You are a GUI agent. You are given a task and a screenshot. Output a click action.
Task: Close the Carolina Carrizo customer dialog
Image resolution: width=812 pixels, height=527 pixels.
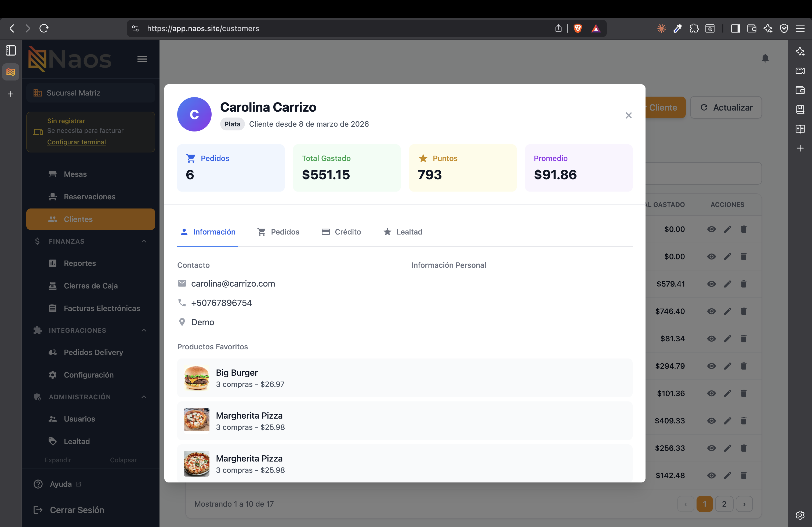pyautogui.click(x=628, y=115)
